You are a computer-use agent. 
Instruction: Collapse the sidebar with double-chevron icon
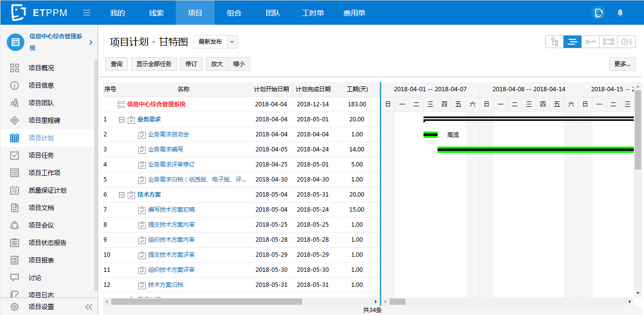coord(88,307)
